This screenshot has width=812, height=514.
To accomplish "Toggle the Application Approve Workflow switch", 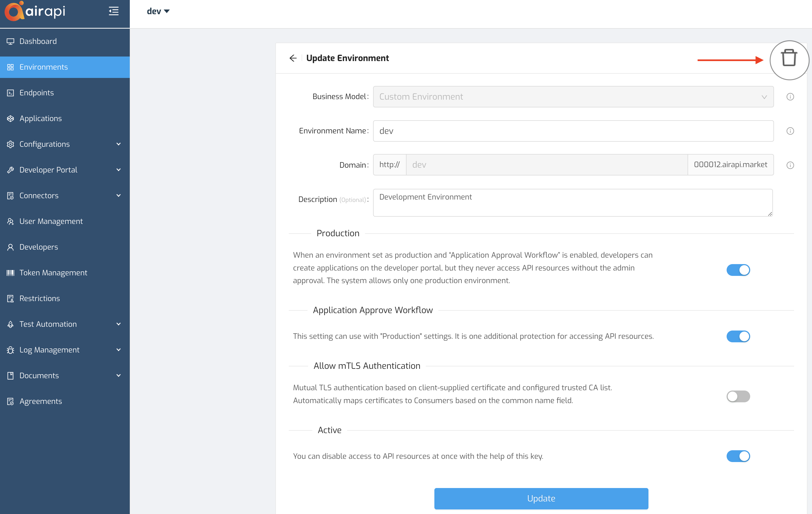I will pyautogui.click(x=738, y=336).
